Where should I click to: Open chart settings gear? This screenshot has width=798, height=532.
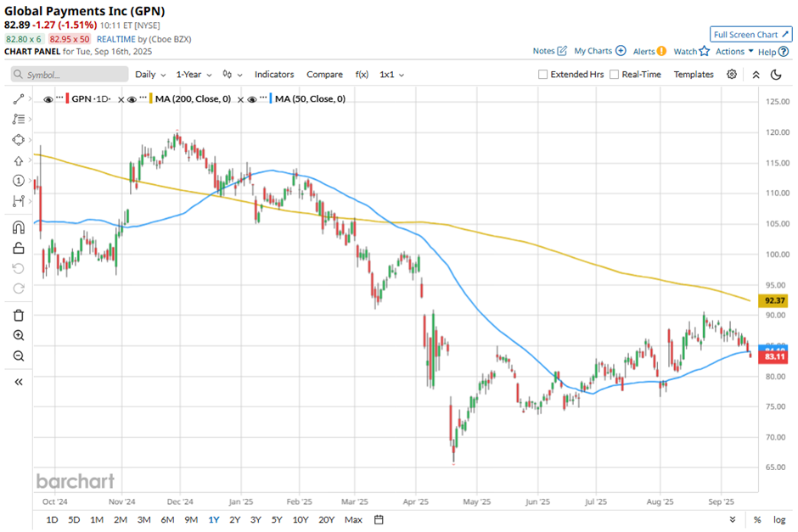pos(731,75)
